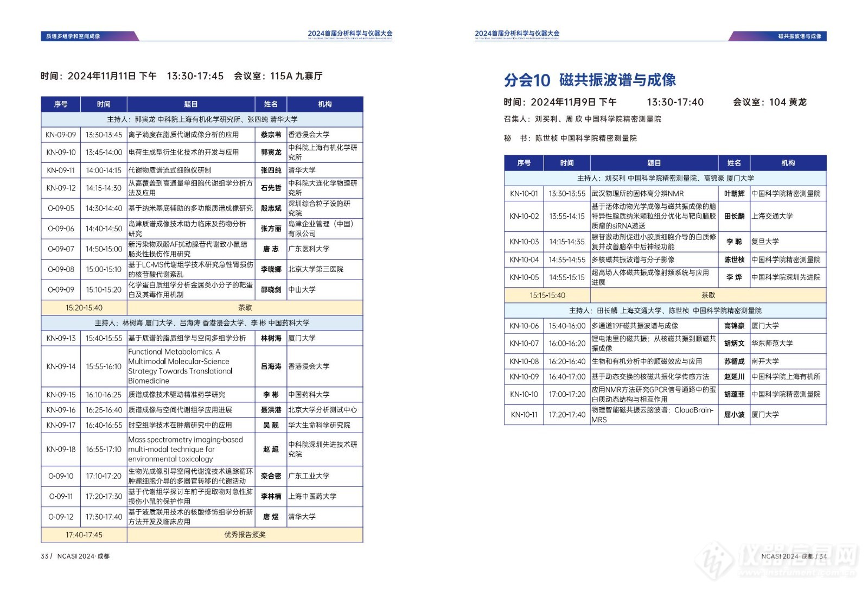Click the institution '上海中医药大学'
This screenshot has width=868, height=589.
(x=312, y=497)
